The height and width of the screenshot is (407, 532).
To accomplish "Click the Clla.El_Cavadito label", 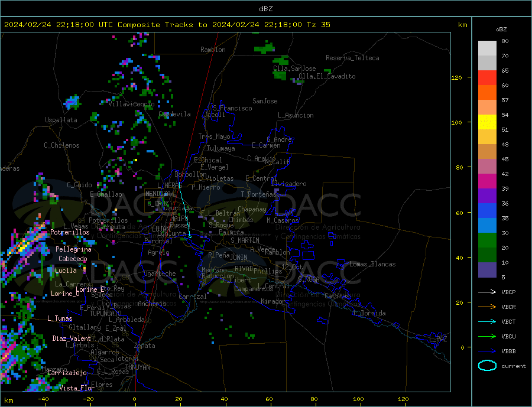I will [327, 77].
